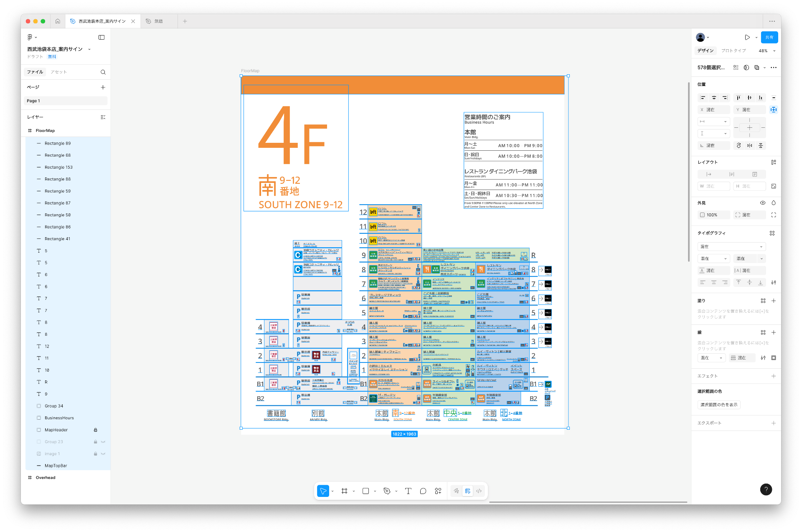This screenshot has width=802, height=532.
Task: Unlock the MapHeader layer lock icon
Action: tap(95, 430)
